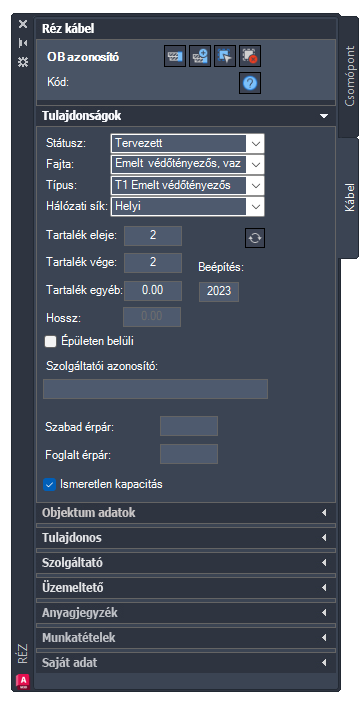Viewport: 364px width, 703px height.
Task: Open the Típus dropdown showing T1 Emelt védőtényezős
Action: click(187, 185)
